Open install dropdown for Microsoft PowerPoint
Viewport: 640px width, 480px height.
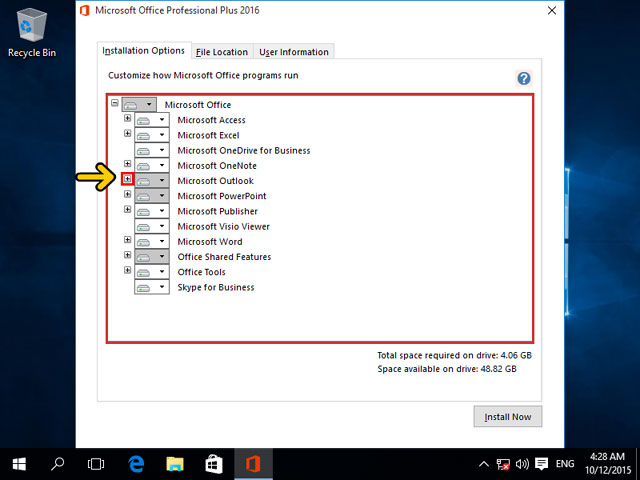click(152, 196)
